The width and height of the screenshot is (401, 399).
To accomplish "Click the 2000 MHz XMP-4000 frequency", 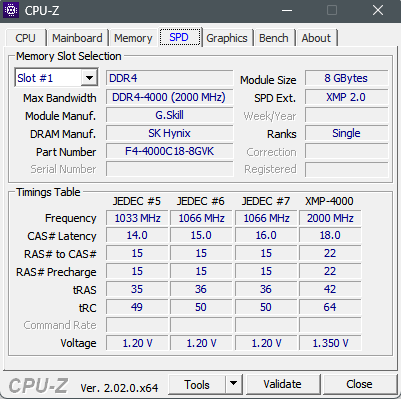I will pyautogui.click(x=330, y=218).
